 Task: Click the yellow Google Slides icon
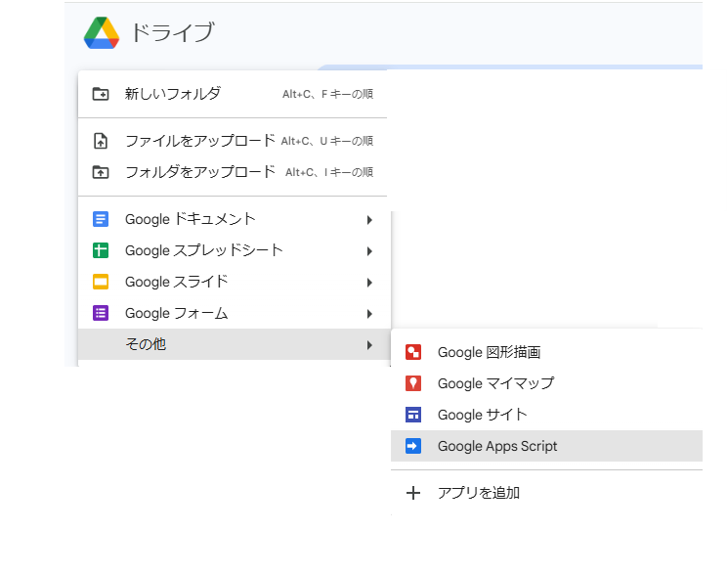click(101, 282)
